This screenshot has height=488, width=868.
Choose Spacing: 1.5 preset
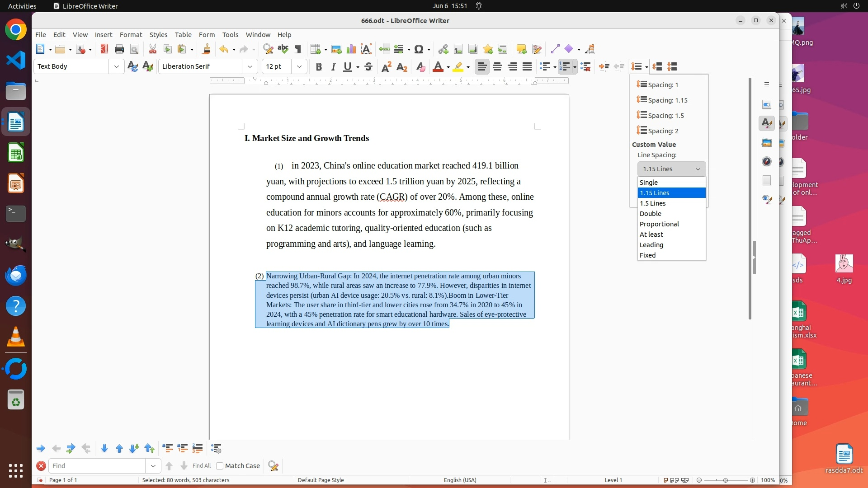665,116
